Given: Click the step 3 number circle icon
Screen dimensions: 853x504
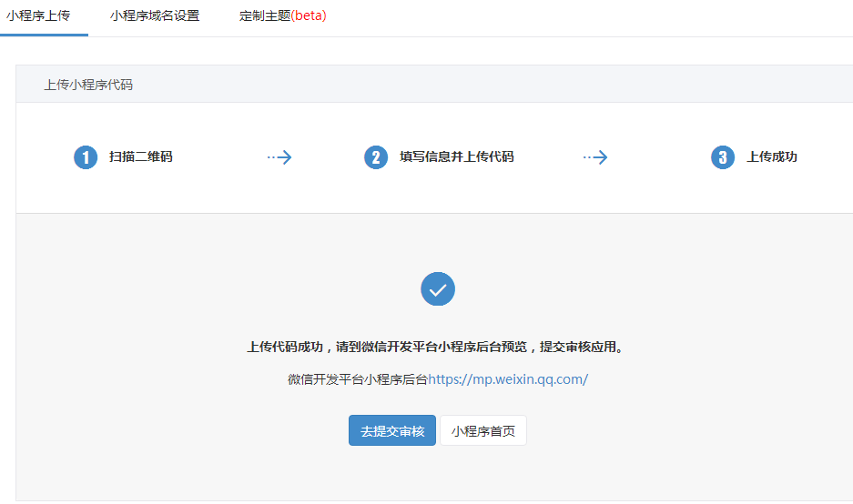Looking at the screenshot, I should point(723,157).
